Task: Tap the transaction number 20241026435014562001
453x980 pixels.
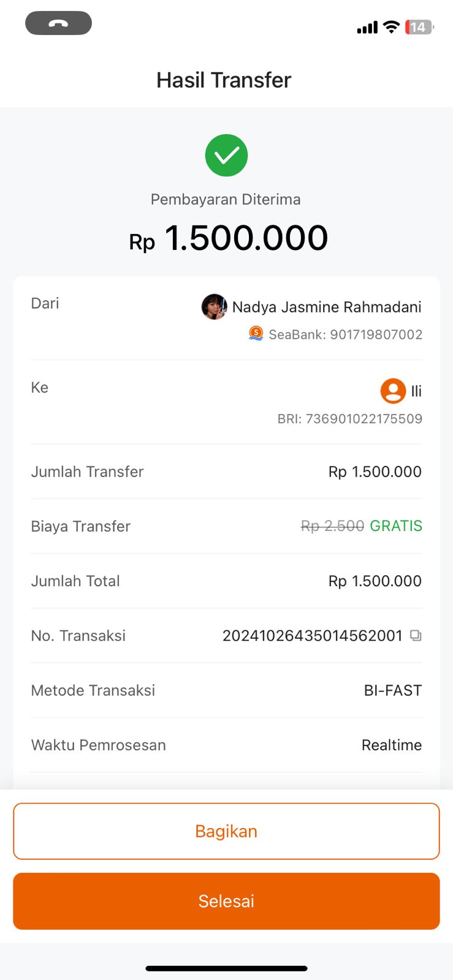Action: (x=312, y=636)
